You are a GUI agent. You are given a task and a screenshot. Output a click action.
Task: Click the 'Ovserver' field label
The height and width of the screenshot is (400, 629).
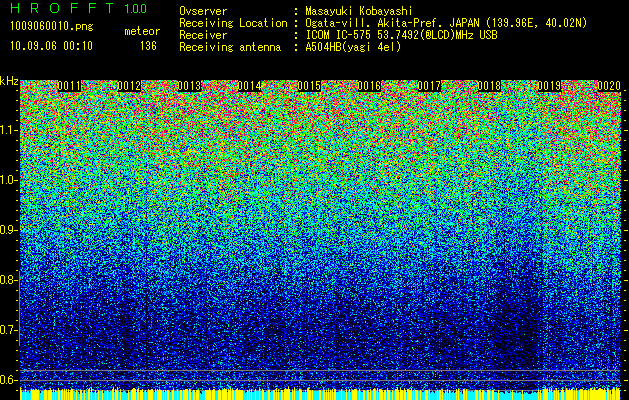click(x=203, y=11)
